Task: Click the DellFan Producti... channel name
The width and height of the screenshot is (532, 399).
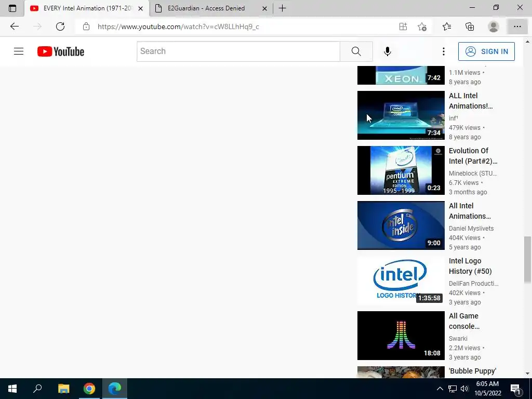Action: pyautogui.click(x=473, y=283)
